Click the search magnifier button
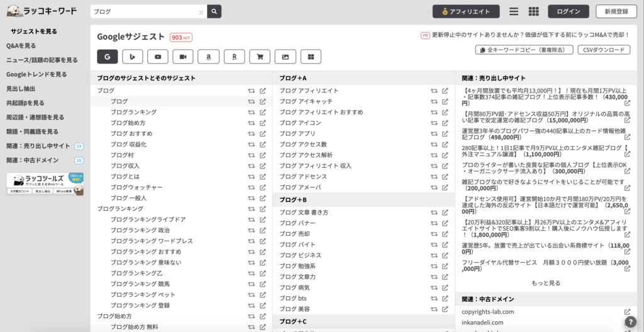Screen dimensions: 644x332 click(214, 11)
